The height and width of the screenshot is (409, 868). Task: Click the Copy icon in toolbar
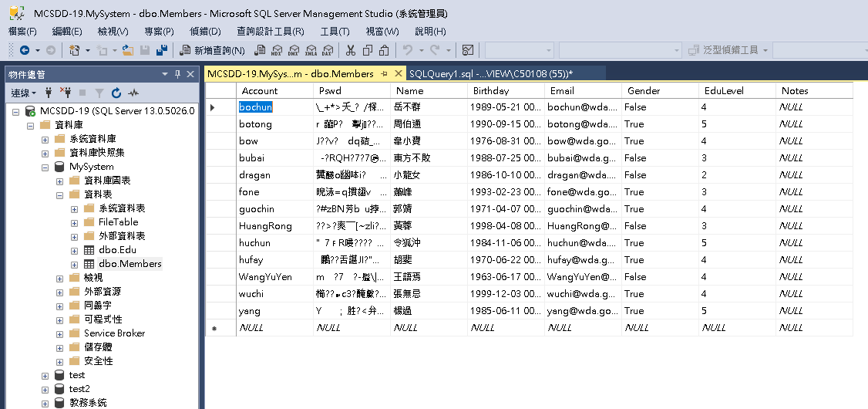pyautogui.click(x=368, y=50)
